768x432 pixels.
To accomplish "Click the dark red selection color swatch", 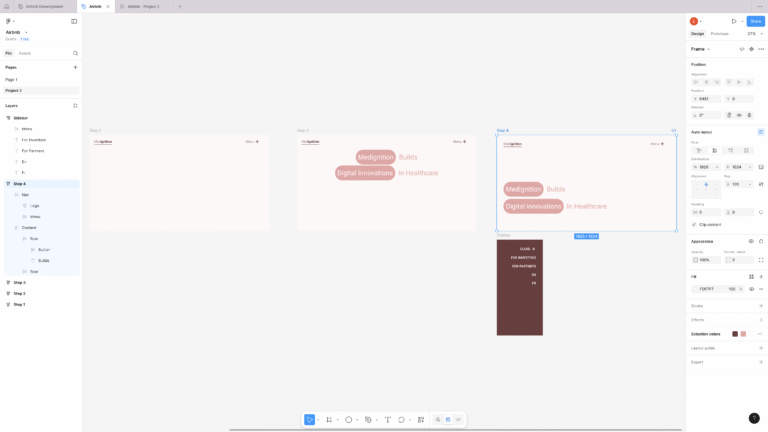I will click(x=735, y=334).
